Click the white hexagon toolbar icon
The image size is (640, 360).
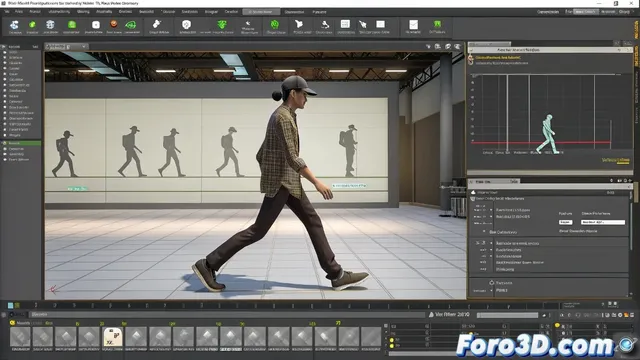pos(187,24)
